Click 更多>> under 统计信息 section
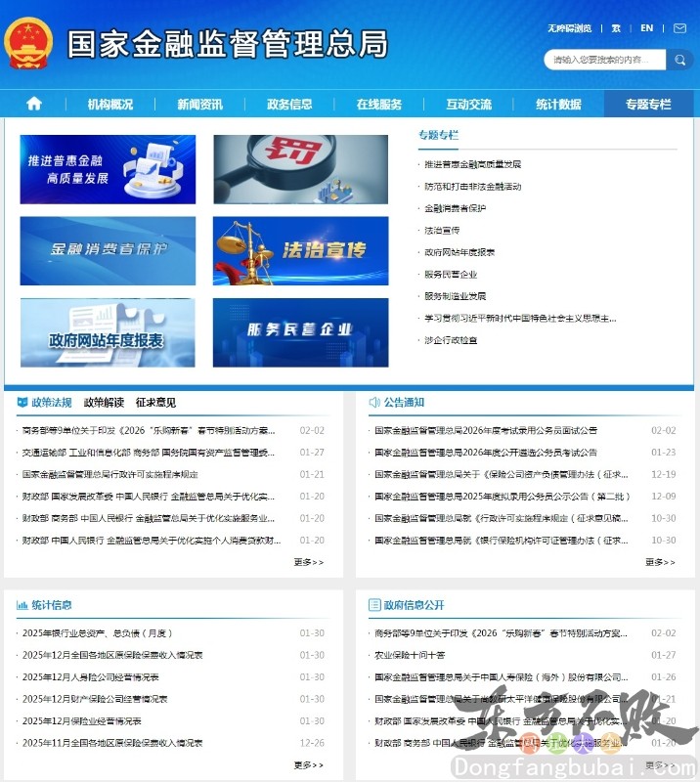The width and height of the screenshot is (700, 782). point(308,764)
